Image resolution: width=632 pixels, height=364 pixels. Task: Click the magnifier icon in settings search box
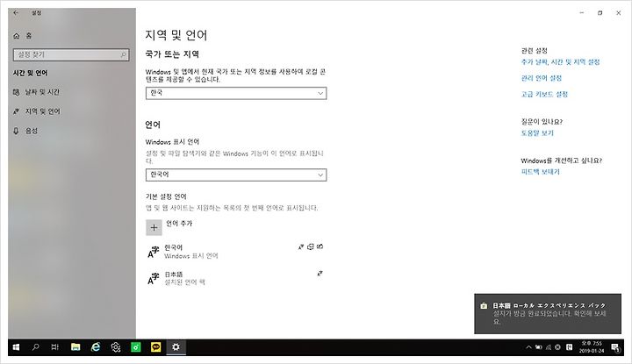point(124,54)
